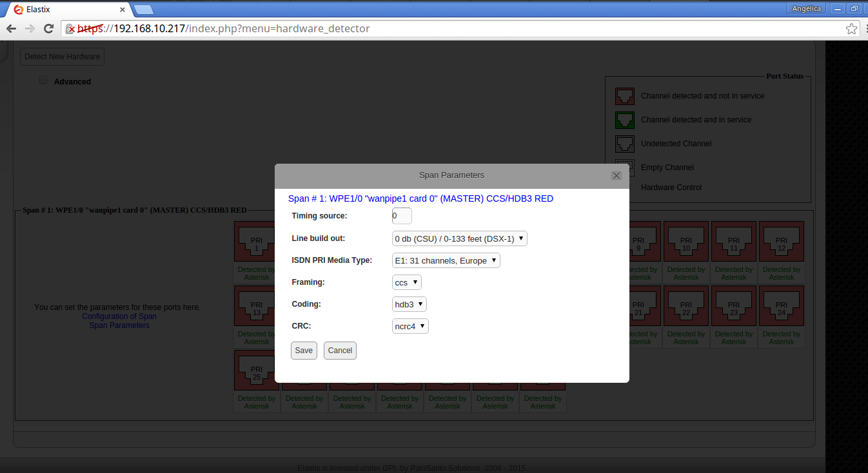The width and height of the screenshot is (868, 473).
Task: Select the PRI 24 port icon
Action: [781, 307]
